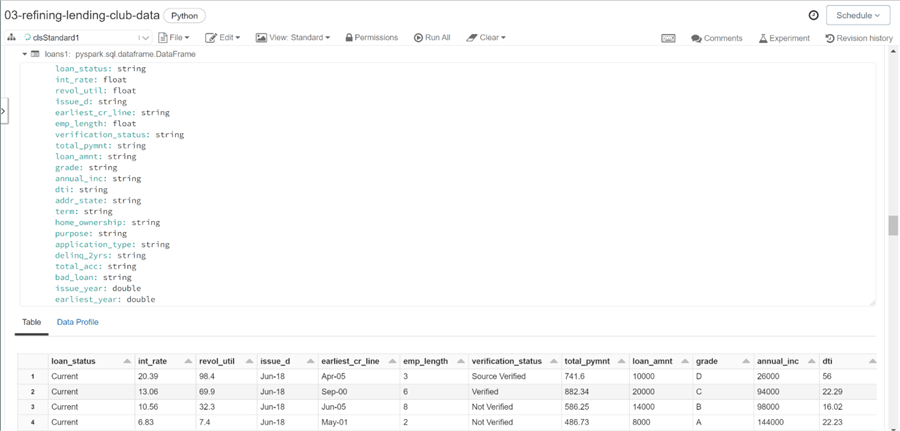
Task: Expand the left sidebar handle
Action: (x=4, y=110)
